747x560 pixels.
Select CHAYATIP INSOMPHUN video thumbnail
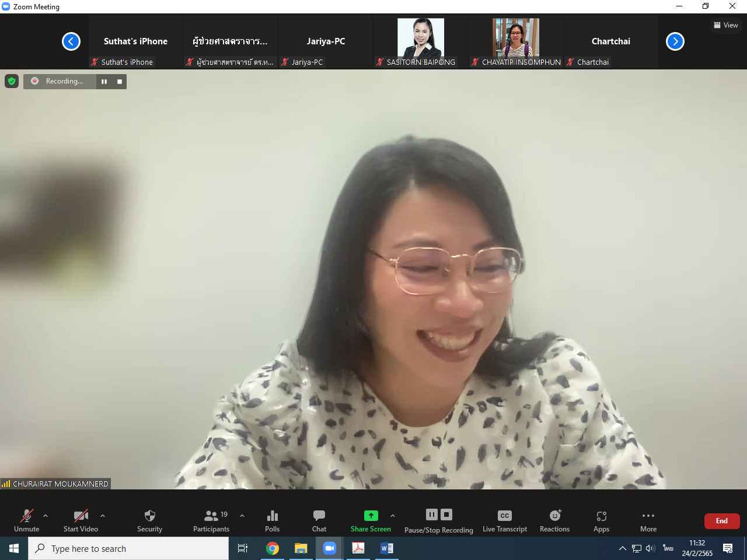(516, 41)
